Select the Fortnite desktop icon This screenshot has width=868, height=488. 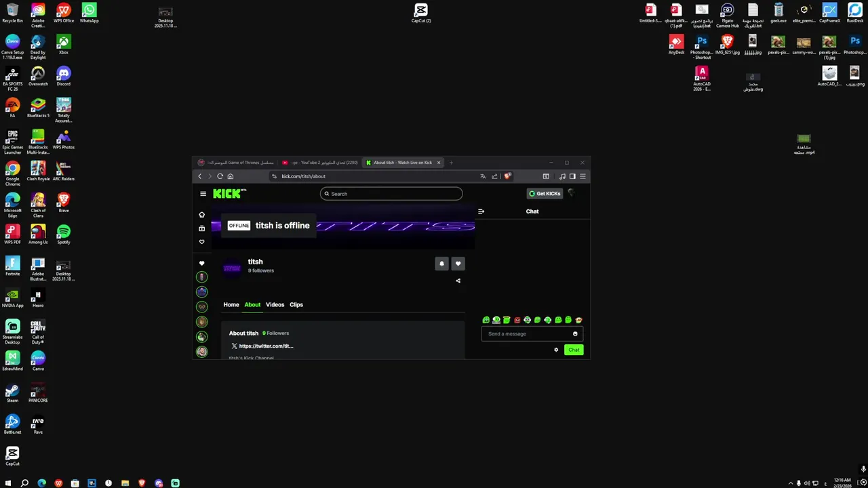pos(12,266)
